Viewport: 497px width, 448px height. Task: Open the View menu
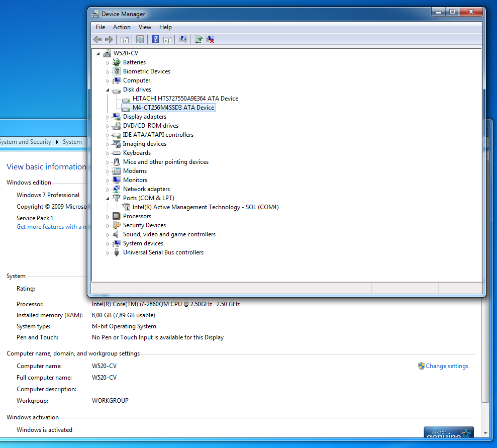(145, 27)
